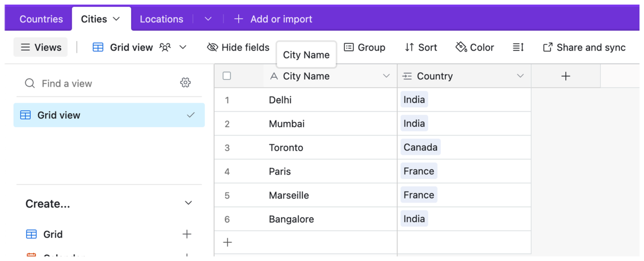Select the Grid view in sidebar
Viewport: 644px width, 261px height.
[59, 115]
